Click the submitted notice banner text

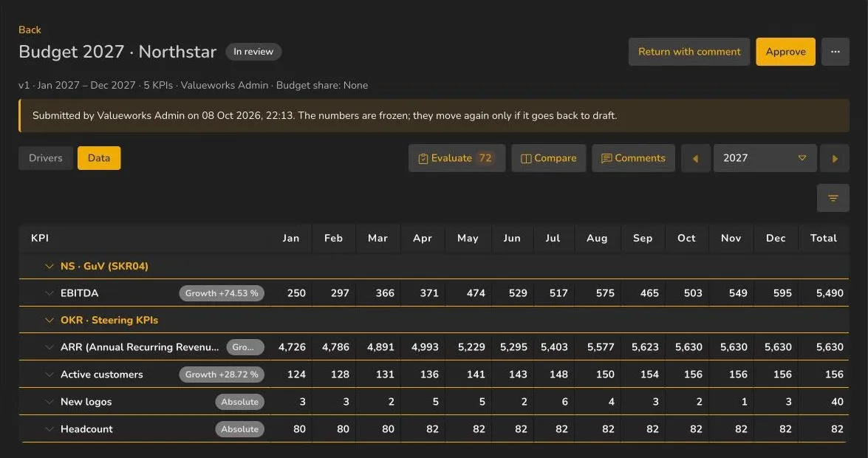tap(324, 116)
